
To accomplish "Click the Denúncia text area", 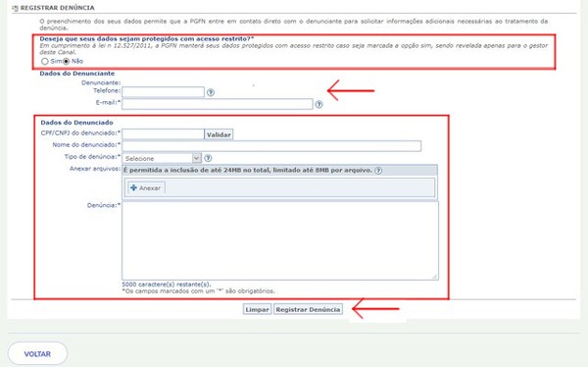I will (x=280, y=240).
